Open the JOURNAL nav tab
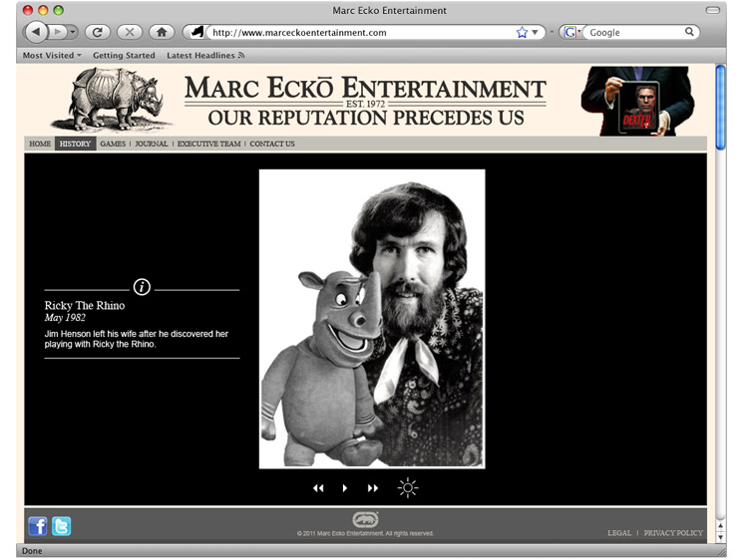 [151, 143]
